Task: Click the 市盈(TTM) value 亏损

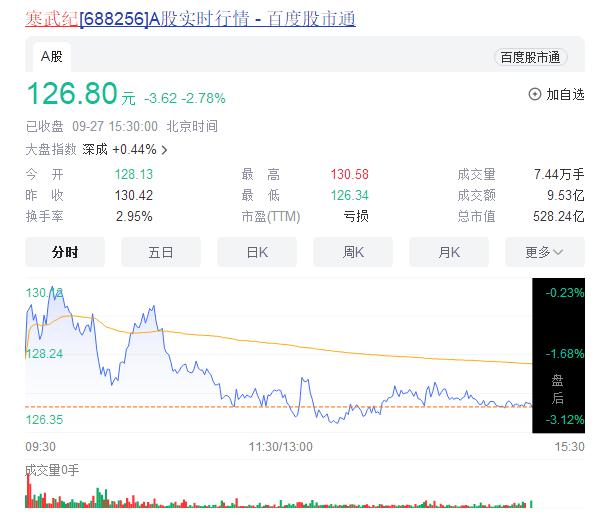Action: click(356, 217)
